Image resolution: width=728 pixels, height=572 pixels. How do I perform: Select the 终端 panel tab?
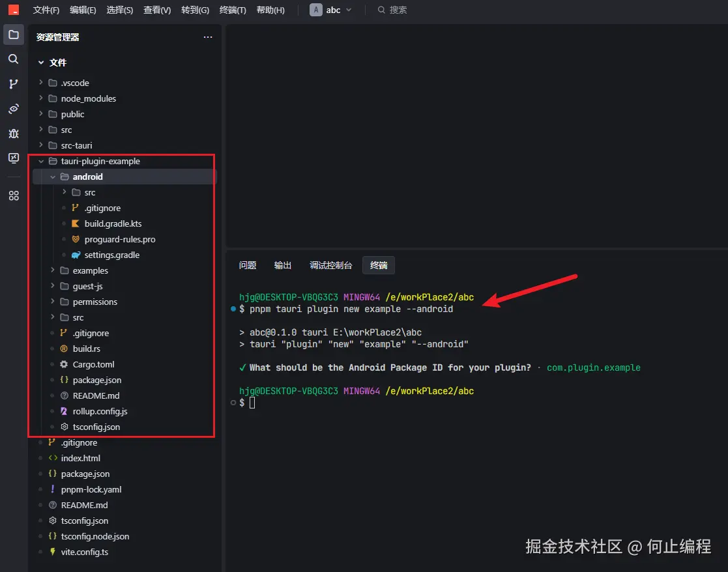[x=379, y=265]
